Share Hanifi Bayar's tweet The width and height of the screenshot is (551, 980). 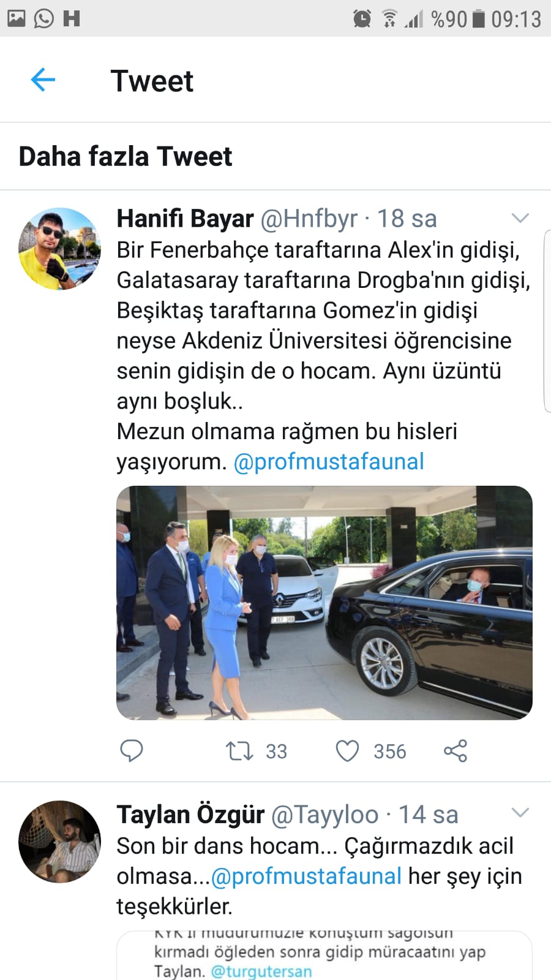pyautogui.click(x=455, y=751)
